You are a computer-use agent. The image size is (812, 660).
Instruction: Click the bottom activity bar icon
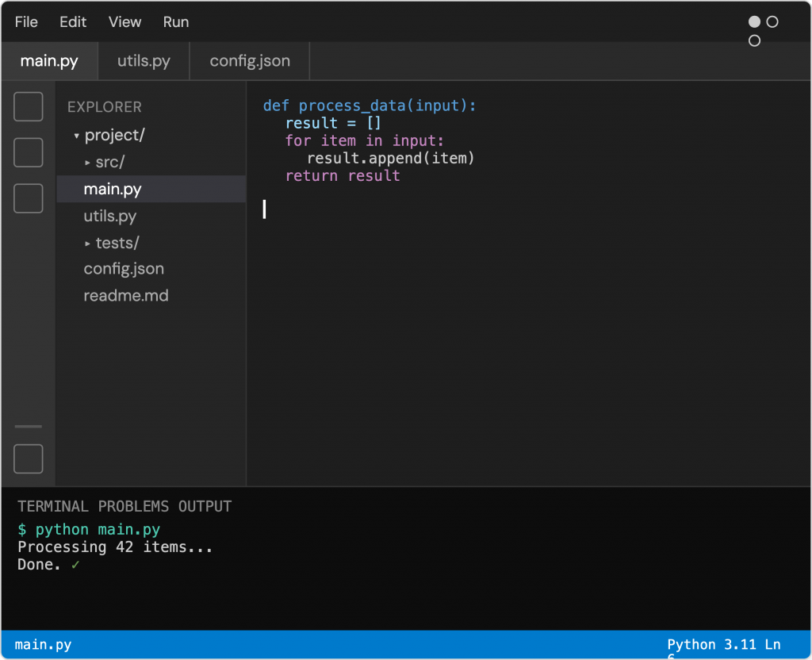click(x=28, y=459)
